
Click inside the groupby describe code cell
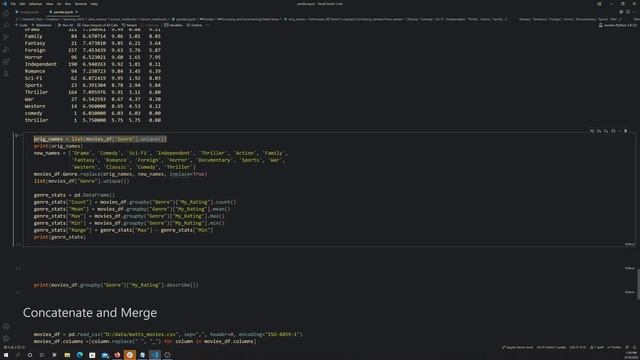116,285
